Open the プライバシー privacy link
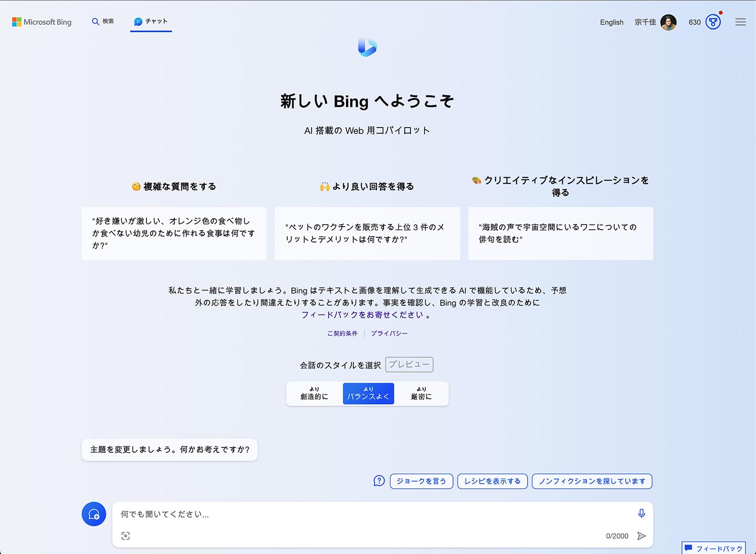The width and height of the screenshot is (756, 554). (x=389, y=333)
